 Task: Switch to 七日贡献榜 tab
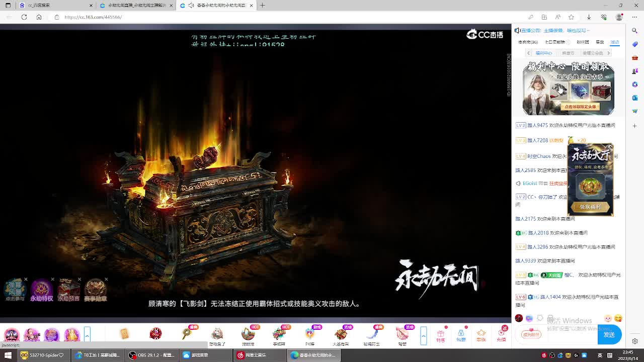(555, 42)
